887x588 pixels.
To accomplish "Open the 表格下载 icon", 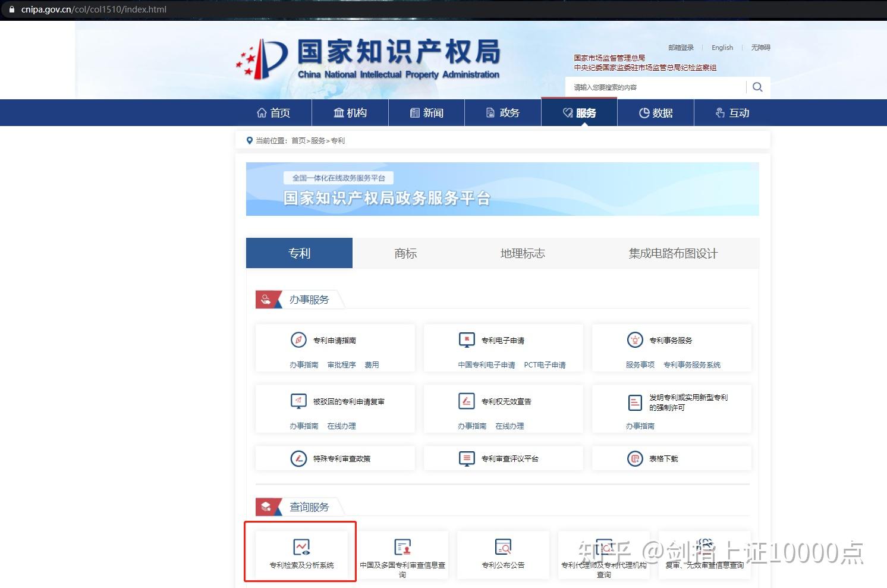I will [635, 458].
